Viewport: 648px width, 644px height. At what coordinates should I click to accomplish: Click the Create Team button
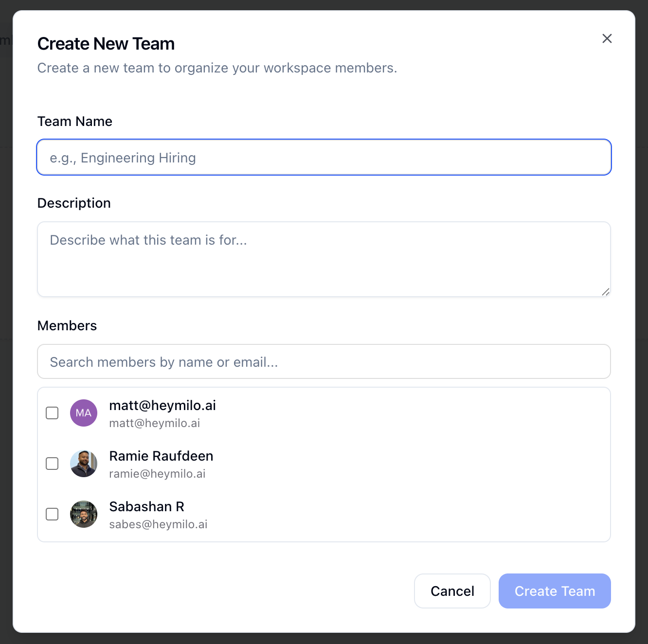555,591
